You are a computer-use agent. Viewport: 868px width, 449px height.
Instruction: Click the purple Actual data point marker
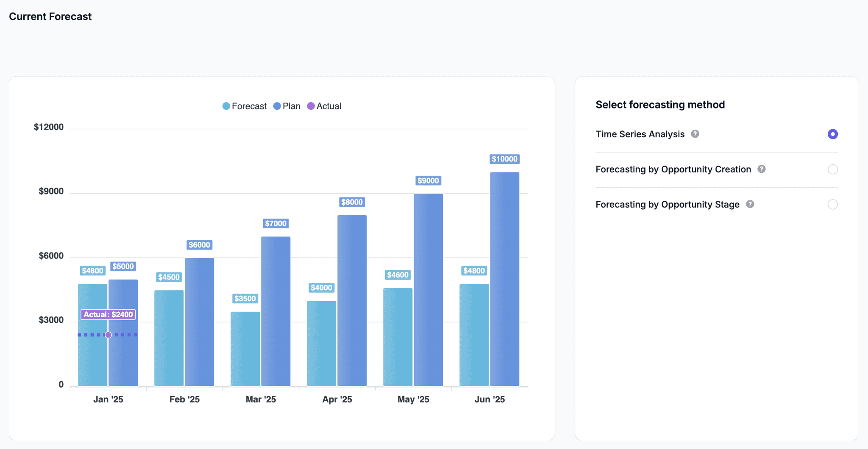[108, 334]
